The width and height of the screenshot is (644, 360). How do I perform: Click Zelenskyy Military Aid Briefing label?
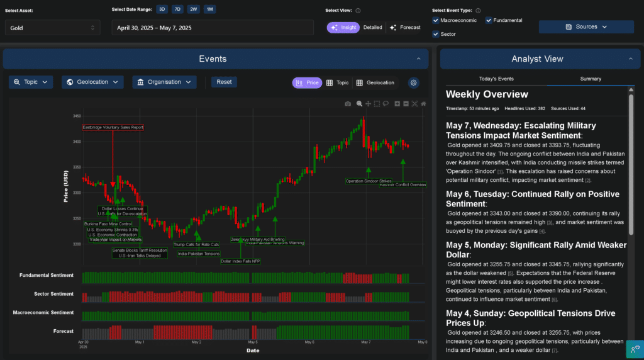[257, 240]
